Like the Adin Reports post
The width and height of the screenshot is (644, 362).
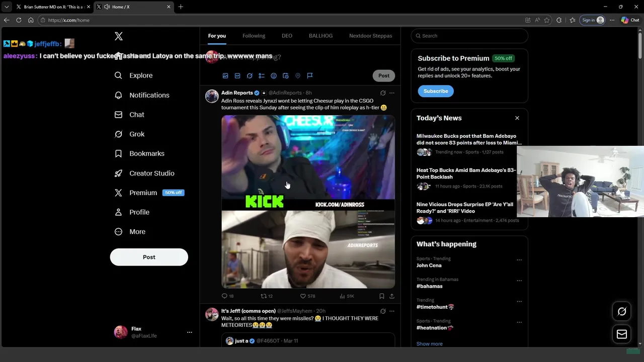coord(307,296)
